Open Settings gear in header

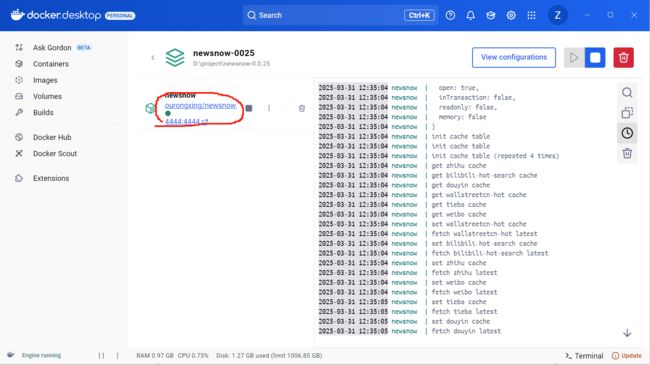click(x=511, y=15)
